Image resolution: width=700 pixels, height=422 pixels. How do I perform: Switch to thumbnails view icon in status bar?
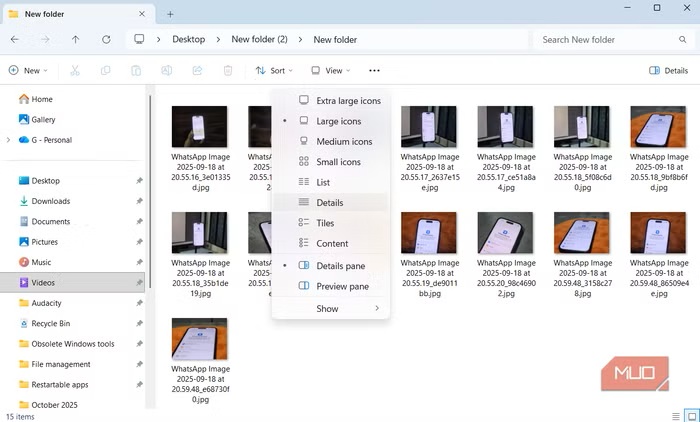click(x=690, y=415)
